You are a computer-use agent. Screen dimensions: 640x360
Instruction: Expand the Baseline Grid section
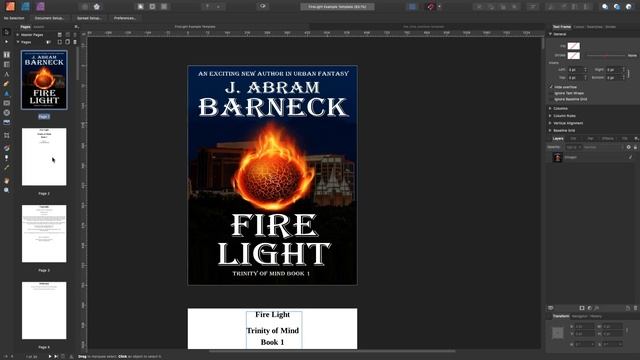[550, 130]
